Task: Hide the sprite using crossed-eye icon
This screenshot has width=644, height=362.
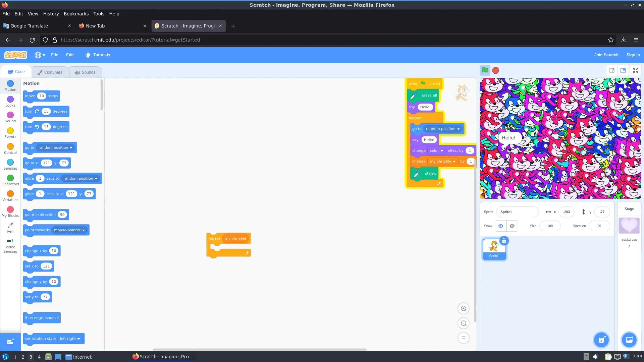Action: [512, 226]
